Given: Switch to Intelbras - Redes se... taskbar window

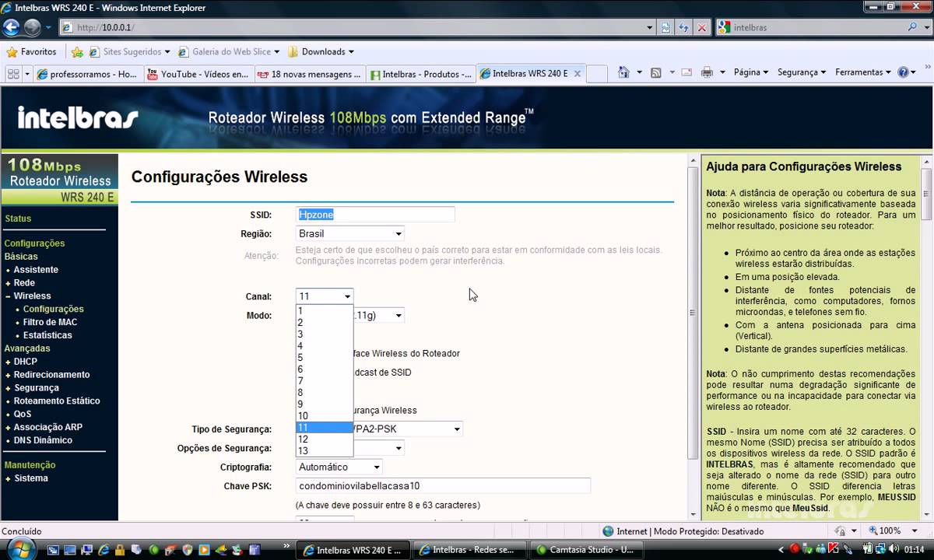Looking at the screenshot, I should click(x=469, y=550).
